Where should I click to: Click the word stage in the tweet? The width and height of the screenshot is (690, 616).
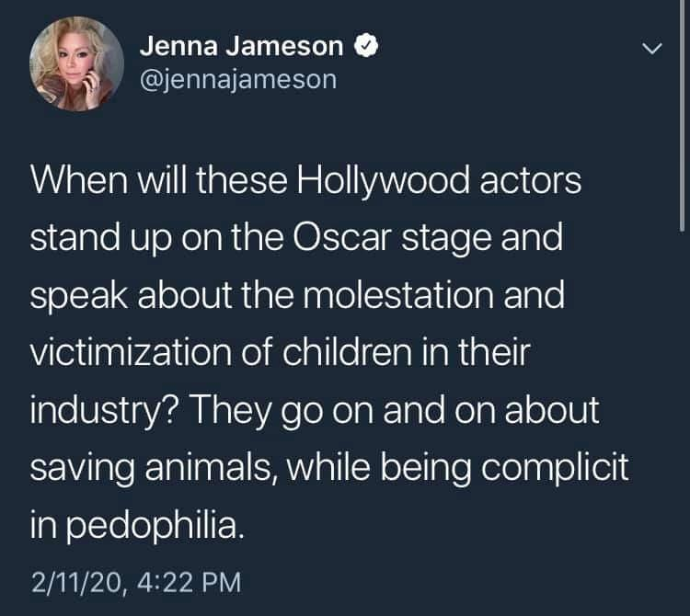(x=446, y=239)
